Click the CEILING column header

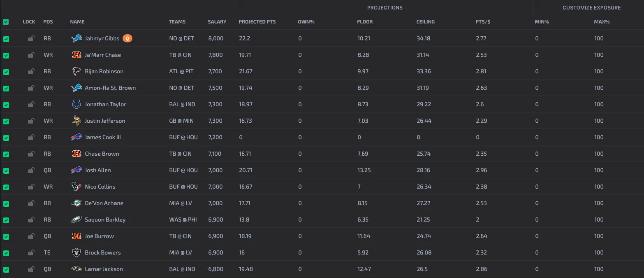click(426, 22)
